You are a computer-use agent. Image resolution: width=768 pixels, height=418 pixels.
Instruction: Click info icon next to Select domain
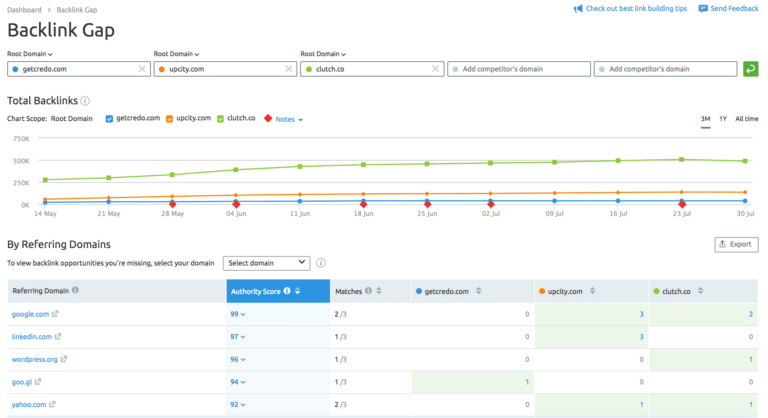click(321, 263)
